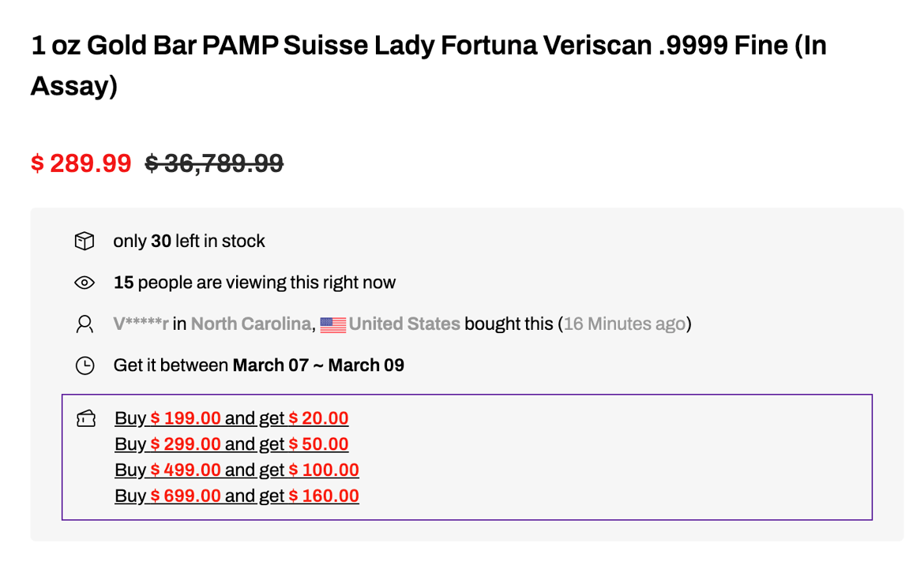
Task: Click the United States country label
Action: point(404,324)
